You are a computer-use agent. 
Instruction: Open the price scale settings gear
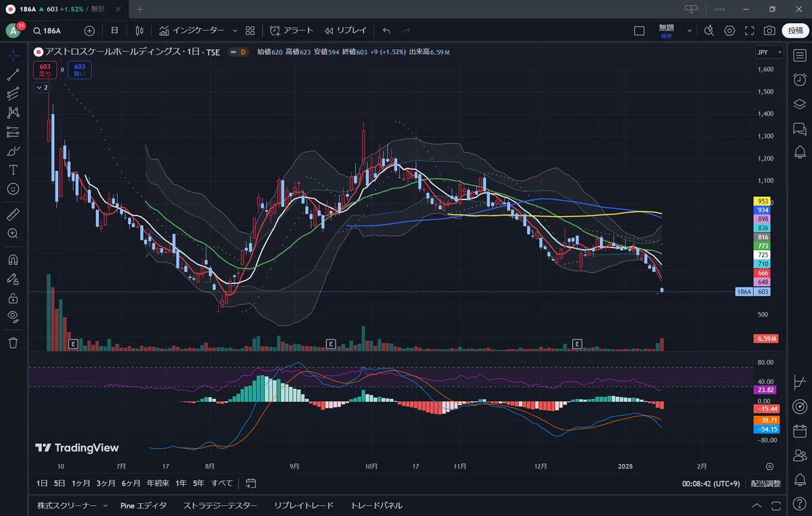click(x=769, y=467)
